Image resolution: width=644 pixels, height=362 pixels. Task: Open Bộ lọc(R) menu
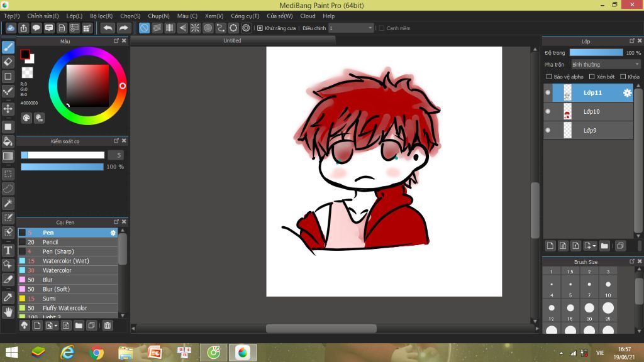click(101, 16)
